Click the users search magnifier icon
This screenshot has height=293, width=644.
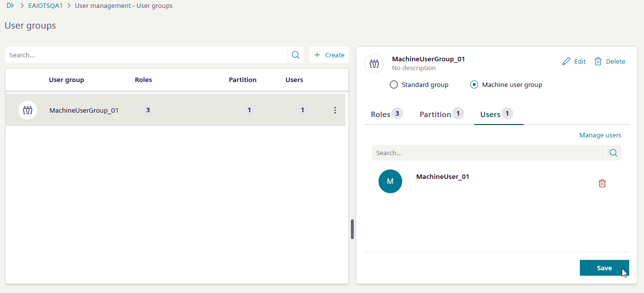pos(613,153)
